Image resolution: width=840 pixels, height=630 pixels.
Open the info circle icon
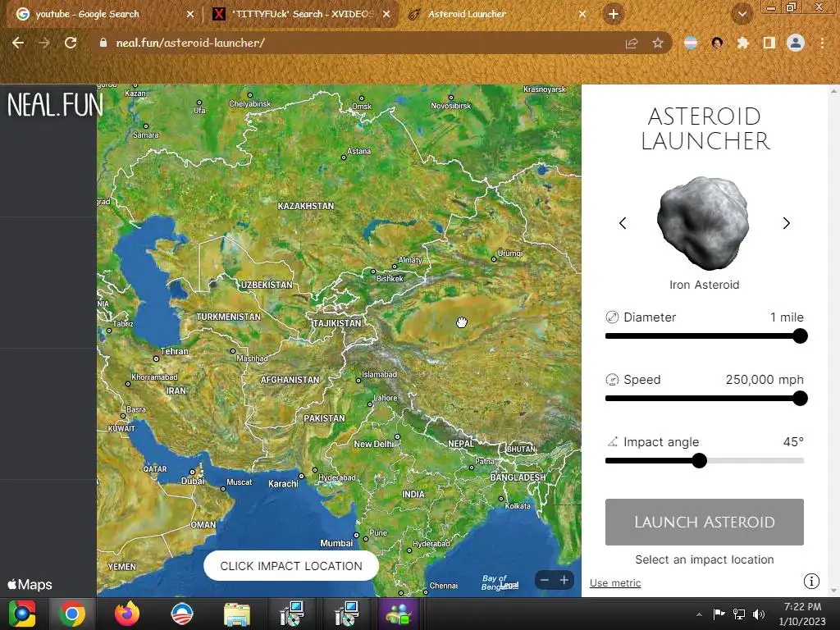(811, 581)
